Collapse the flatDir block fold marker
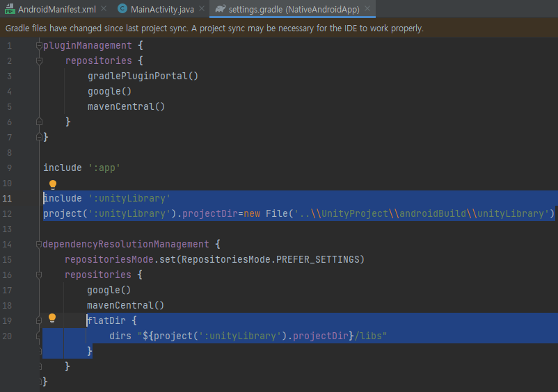Image resolution: width=558 pixels, height=392 pixels. click(x=39, y=320)
